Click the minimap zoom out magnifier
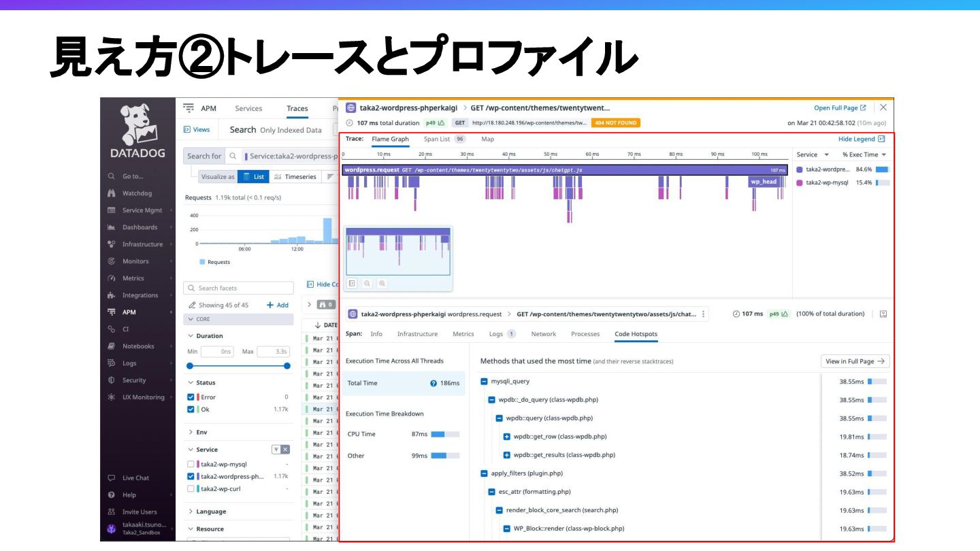Image resolution: width=980 pixels, height=551 pixels. tap(367, 283)
